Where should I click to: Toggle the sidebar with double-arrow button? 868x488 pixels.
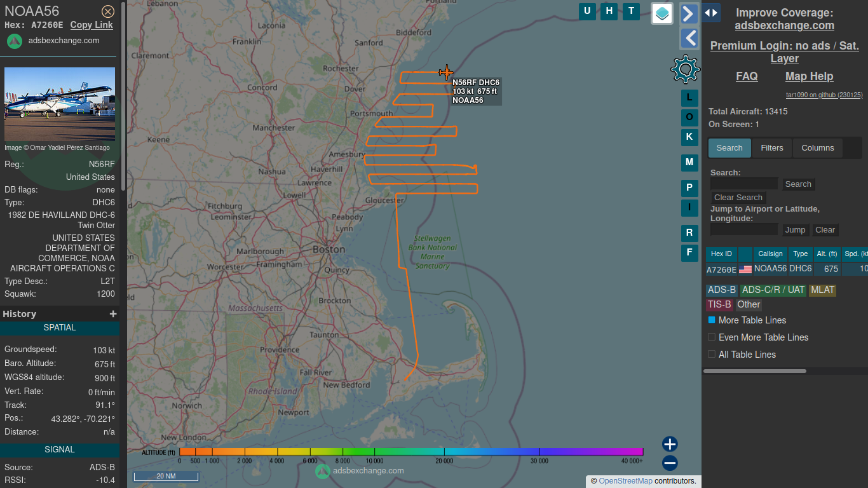point(711,13)
